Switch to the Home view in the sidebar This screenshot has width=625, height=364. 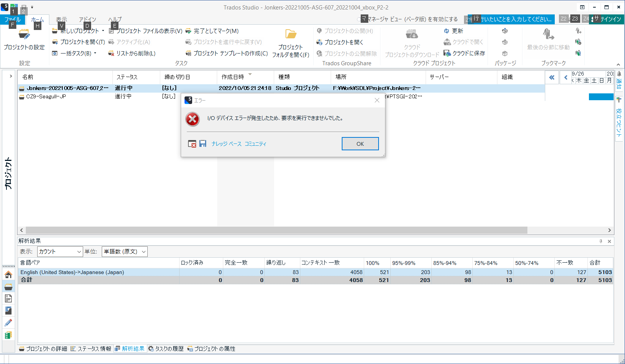click(x=8, y=274)
